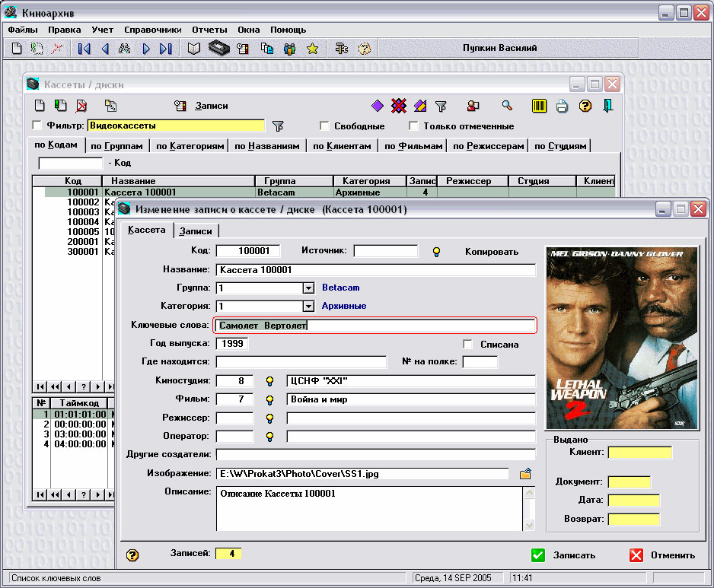This screenshot has height=588, width=714.
Task: Click the Отменить button
Action: click(663, 555)
